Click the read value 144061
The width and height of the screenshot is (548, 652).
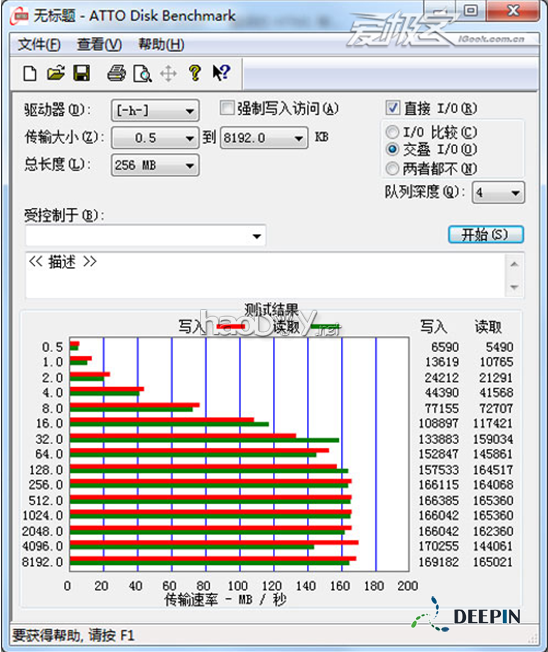[493, 546]
